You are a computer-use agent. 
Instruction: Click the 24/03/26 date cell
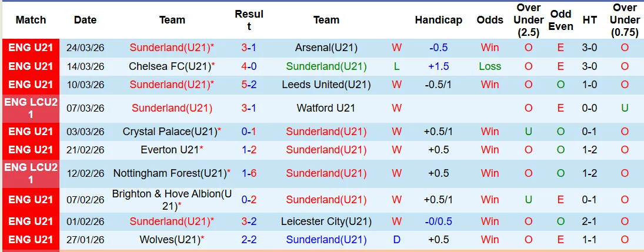click(85, 48)
